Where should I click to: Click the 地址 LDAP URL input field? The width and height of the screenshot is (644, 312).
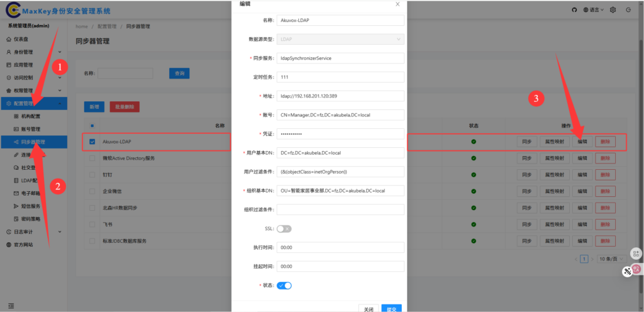tap(340, 96)
